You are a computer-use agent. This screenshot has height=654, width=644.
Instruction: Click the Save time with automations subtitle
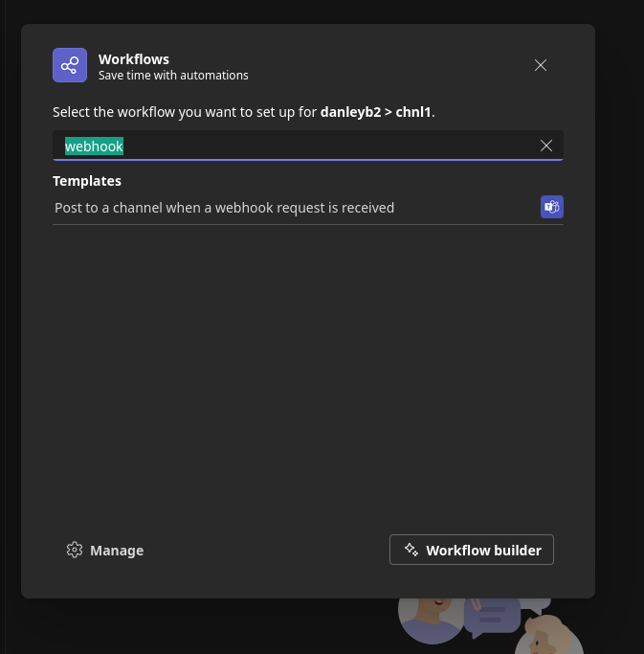click(x=173, y=75)
